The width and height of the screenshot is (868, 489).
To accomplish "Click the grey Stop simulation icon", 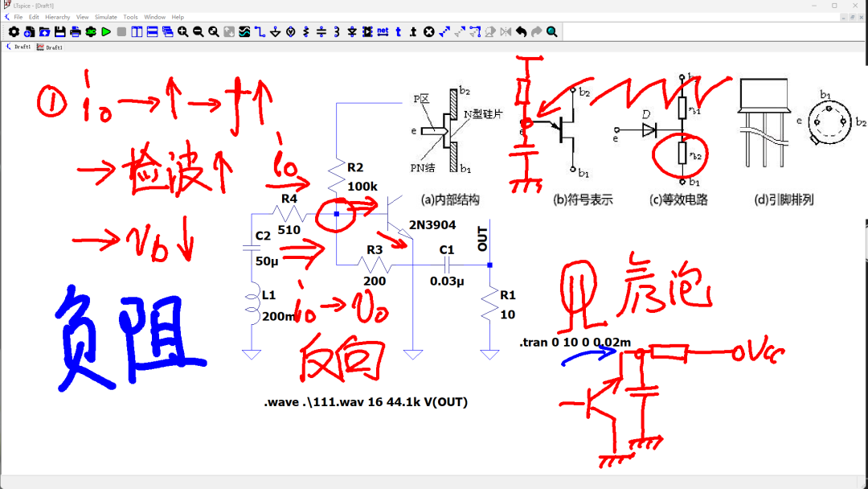I will click(x=121, y=32).
